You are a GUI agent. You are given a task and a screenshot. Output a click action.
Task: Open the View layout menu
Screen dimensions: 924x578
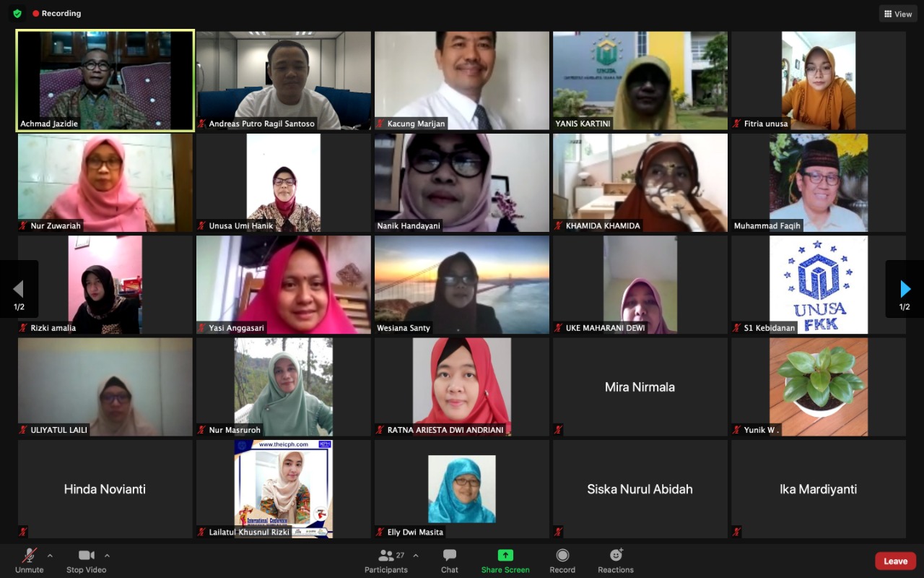897,14
